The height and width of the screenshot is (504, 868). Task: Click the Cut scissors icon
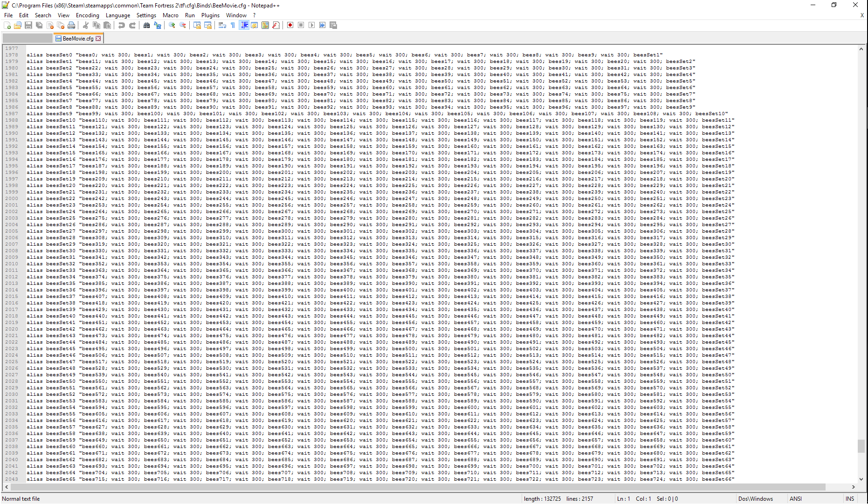coord(86,25)
